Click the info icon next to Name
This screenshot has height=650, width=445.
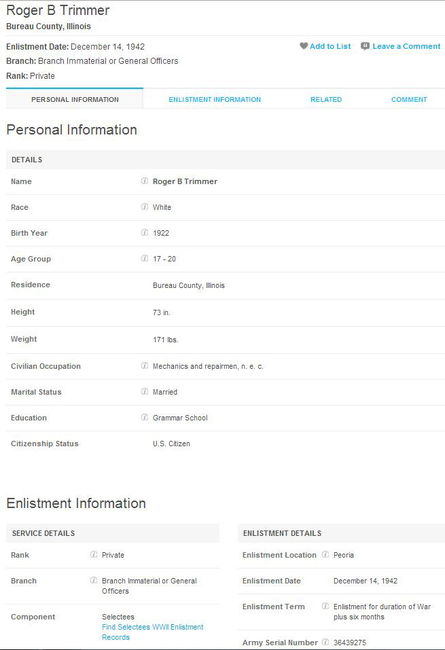click(x=144, y=181)
